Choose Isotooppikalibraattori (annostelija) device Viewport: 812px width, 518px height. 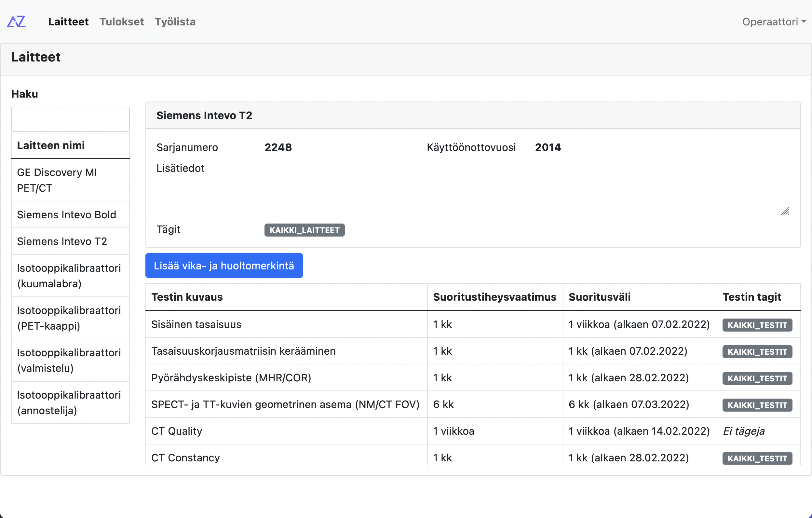point(71,403)
